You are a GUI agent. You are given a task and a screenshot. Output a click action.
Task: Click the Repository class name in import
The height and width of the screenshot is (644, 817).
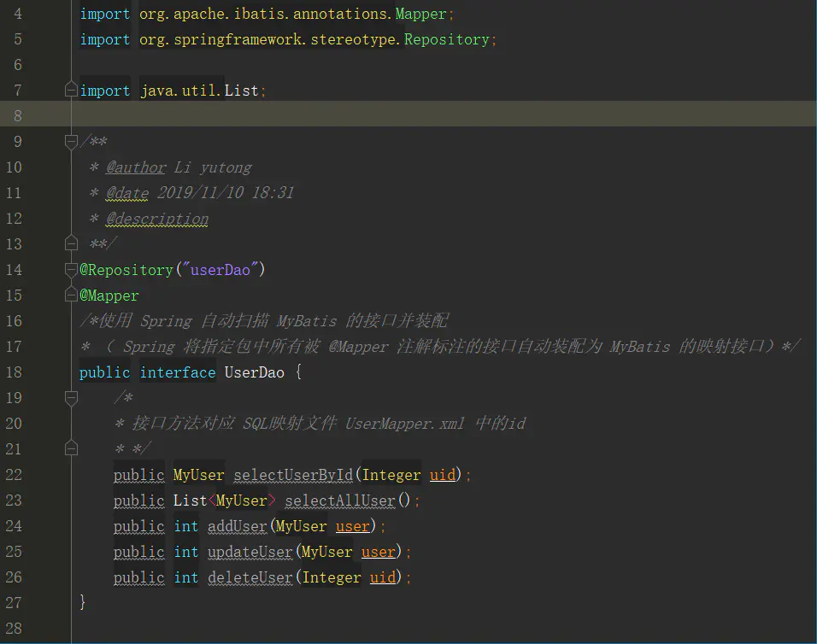[x=447, y=39]
